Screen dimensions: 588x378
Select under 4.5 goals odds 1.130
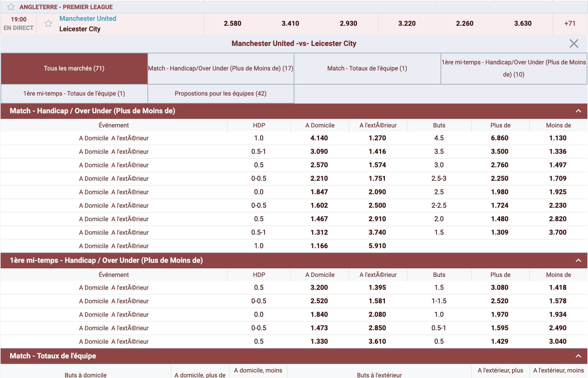(x=558, y=138)
